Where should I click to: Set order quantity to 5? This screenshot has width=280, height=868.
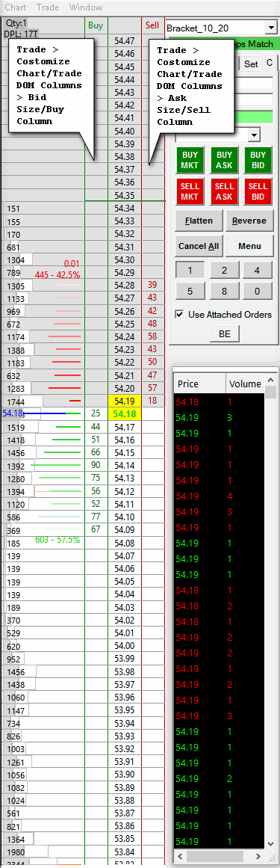[x=190, y=291]
